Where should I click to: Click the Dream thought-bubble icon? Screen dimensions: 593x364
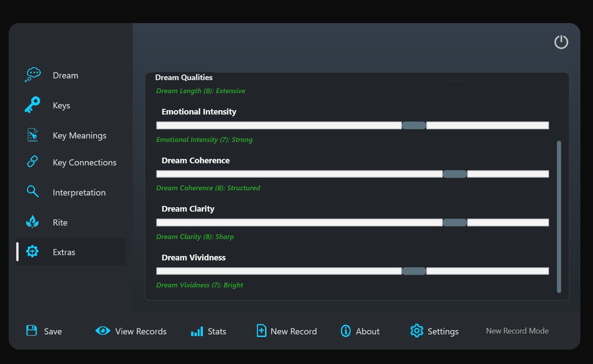coord(33,75)
